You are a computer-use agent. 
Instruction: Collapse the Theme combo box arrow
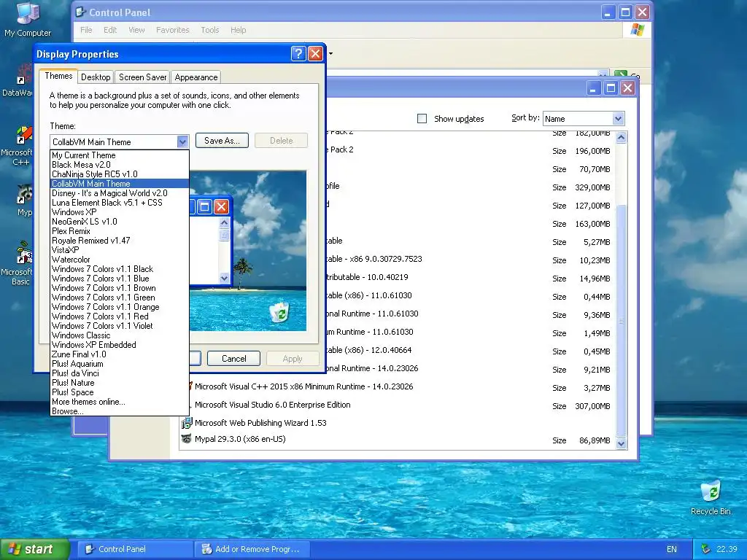point(182,142)
